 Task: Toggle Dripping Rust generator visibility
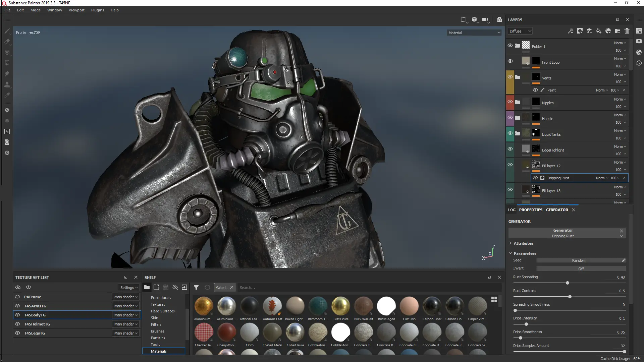[x=535, y=178]
